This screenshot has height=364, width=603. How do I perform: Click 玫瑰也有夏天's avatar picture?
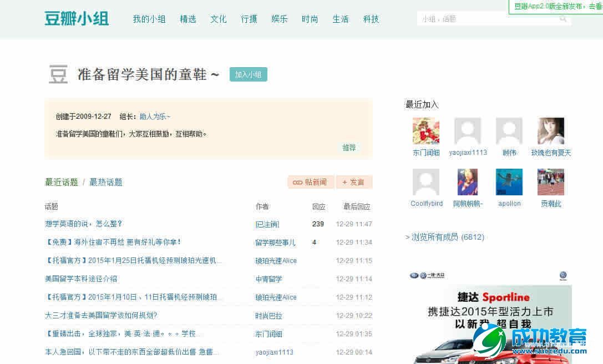click(x=551, y=131)
